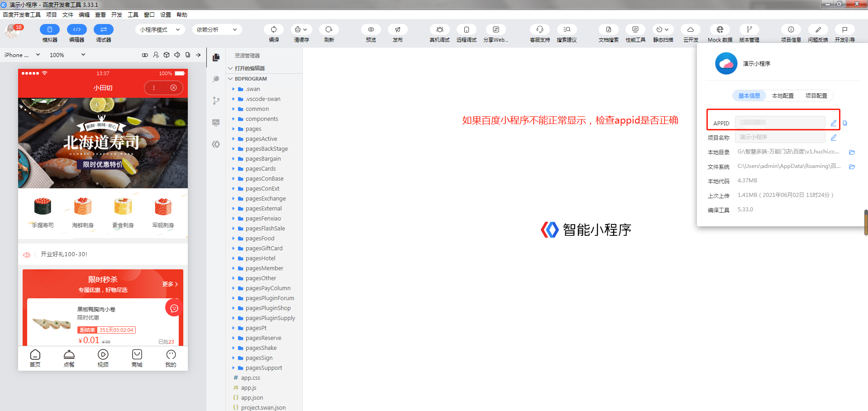
Task: Tap the 商城 tab in simulator
Action: tap(137, 358)
